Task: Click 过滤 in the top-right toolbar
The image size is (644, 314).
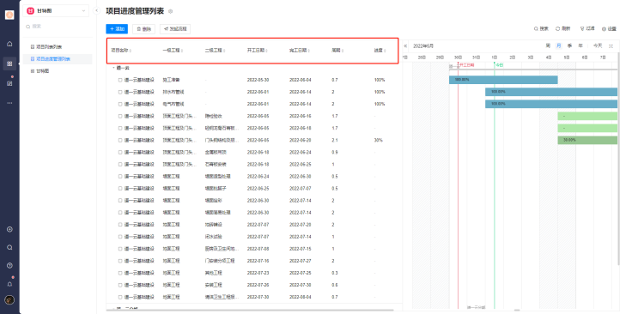Action: click(587, 29)
